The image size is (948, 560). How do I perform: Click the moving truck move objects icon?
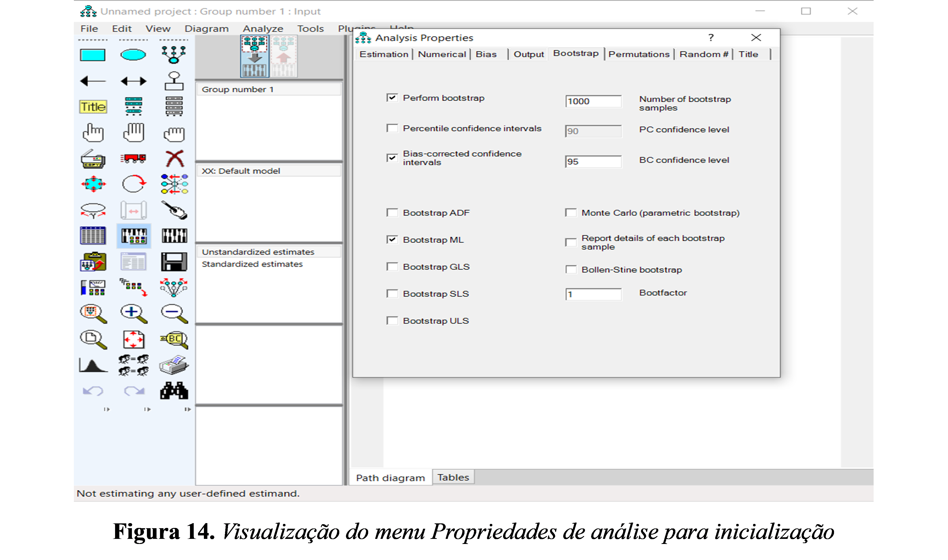133,159
